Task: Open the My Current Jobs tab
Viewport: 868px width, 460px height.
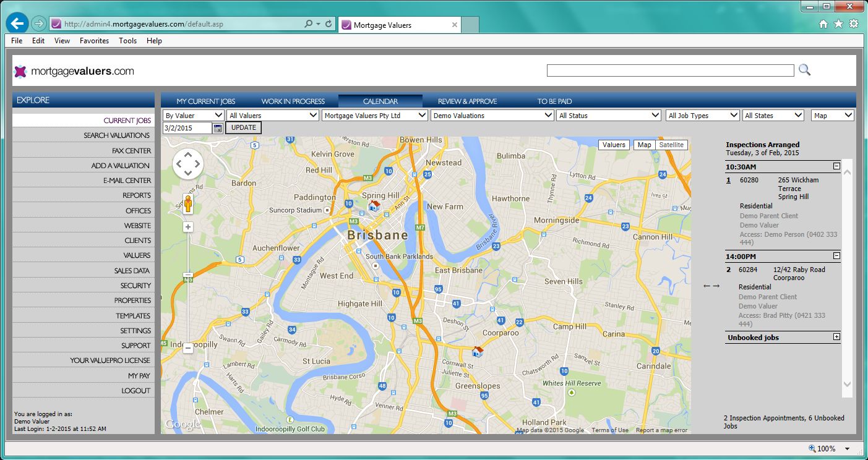Action: coord(205,101)
